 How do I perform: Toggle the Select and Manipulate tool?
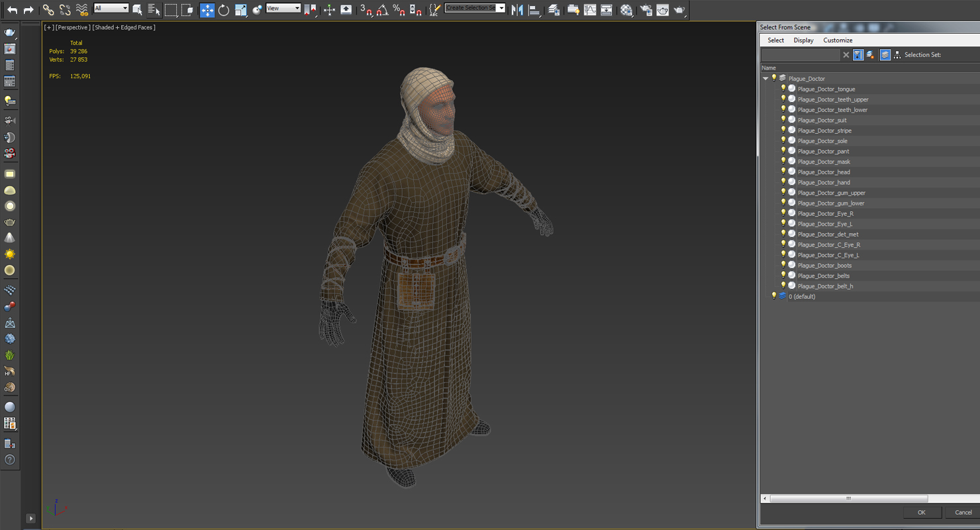(x=330, y=9)
